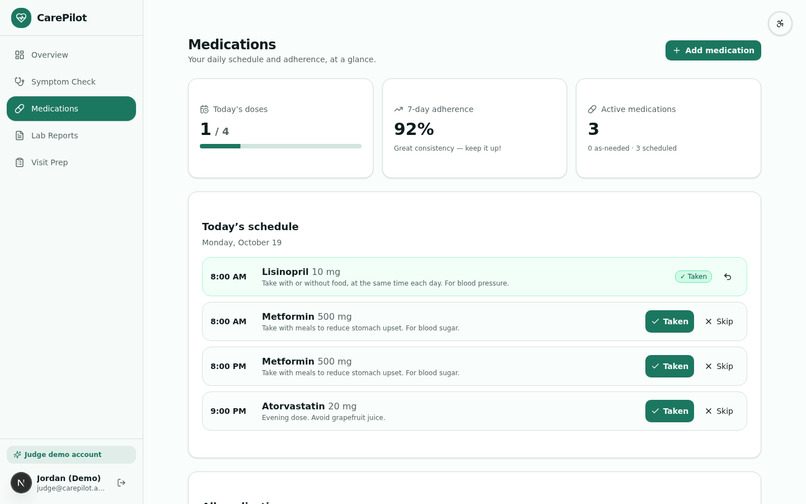Click the Lab Reports document icon
This screenshot has height=504, width=806.
click(20, 135)
